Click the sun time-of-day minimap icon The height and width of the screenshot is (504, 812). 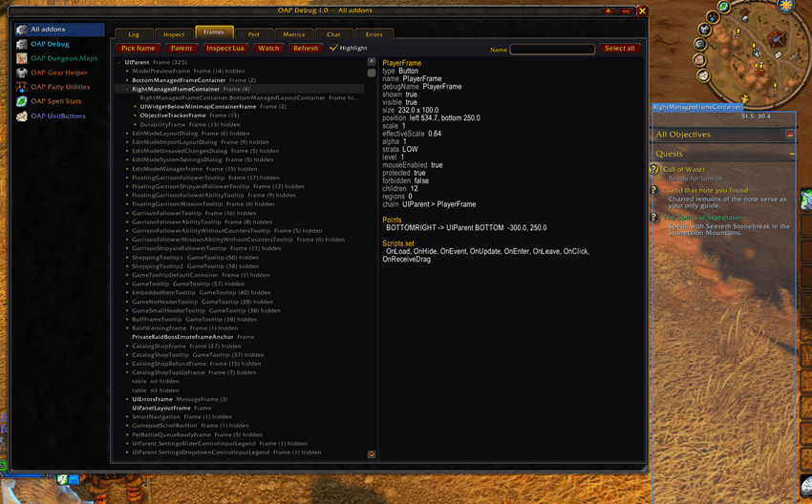coord(785,7)
